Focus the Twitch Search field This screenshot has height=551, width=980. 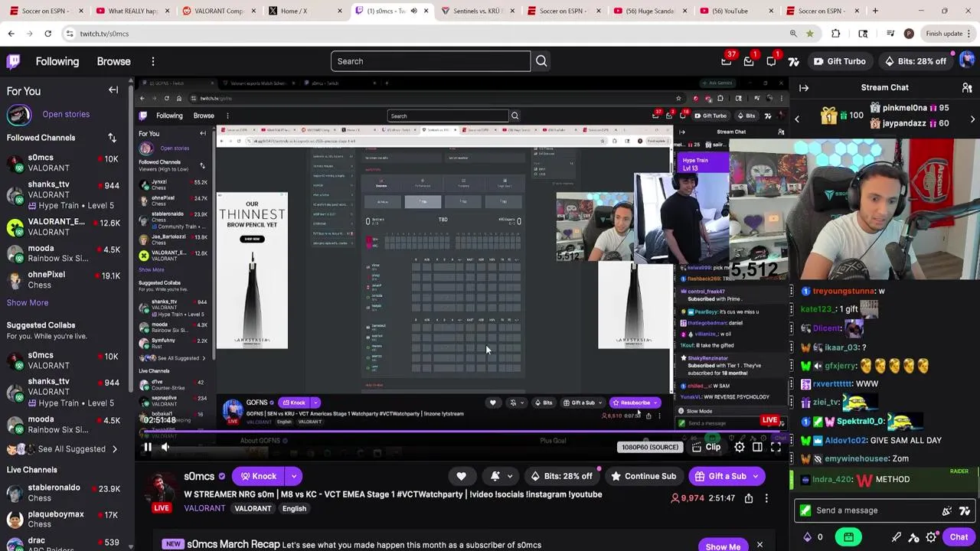tap(430, 61)
